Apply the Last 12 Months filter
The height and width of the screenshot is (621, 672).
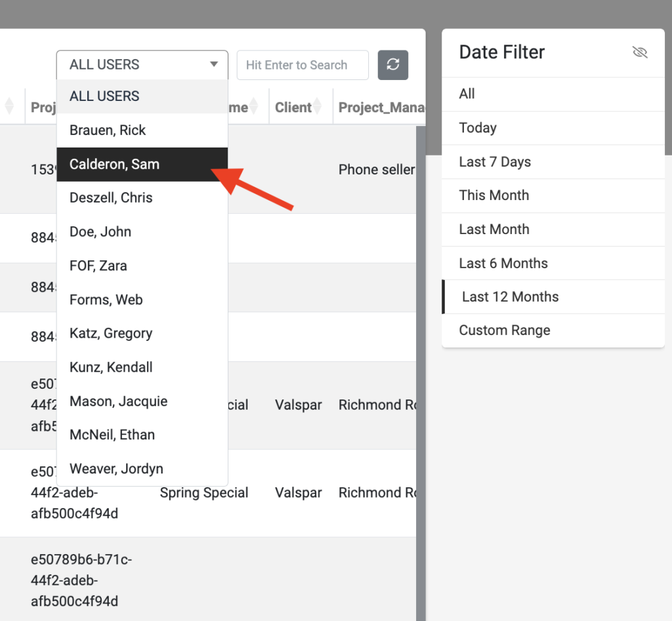pos(553,297)
